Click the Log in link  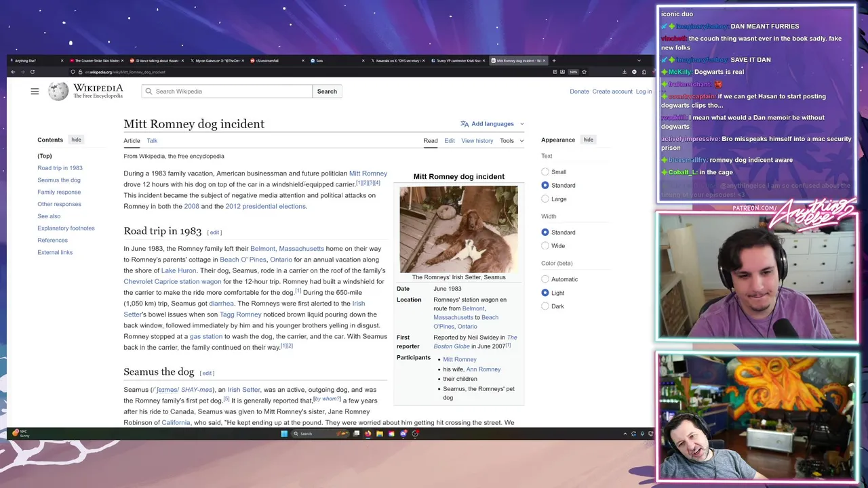click(x=644, y=91)
